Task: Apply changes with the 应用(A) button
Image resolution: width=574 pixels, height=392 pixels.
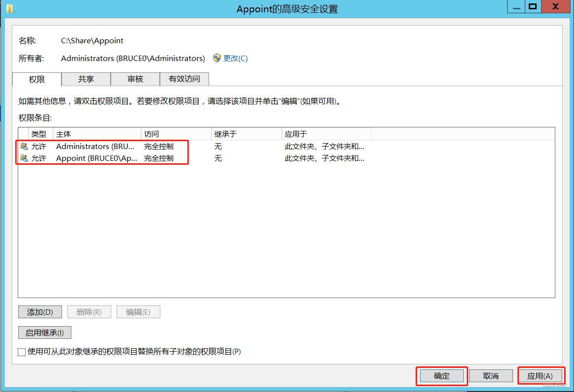Action: click(540, 376)
